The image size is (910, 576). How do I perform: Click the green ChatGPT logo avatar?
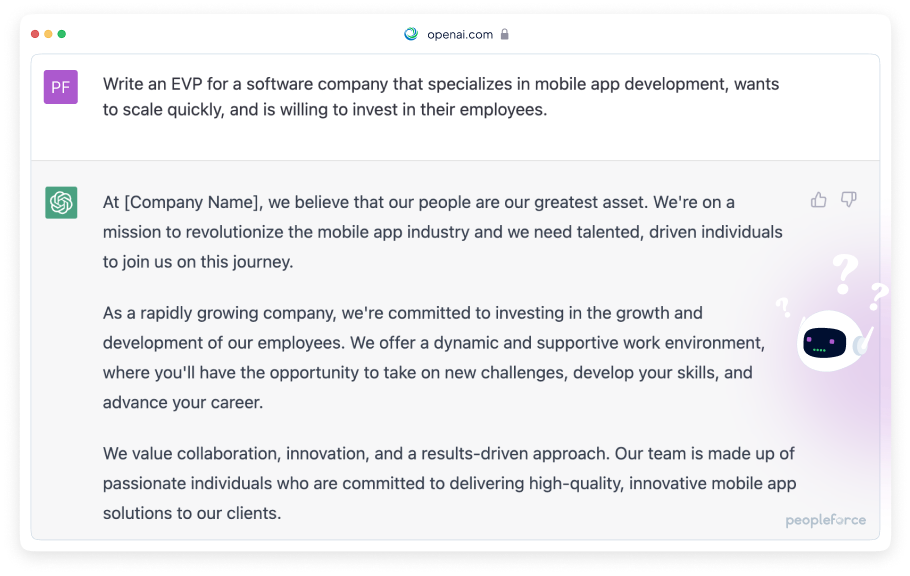coord(61,203)
